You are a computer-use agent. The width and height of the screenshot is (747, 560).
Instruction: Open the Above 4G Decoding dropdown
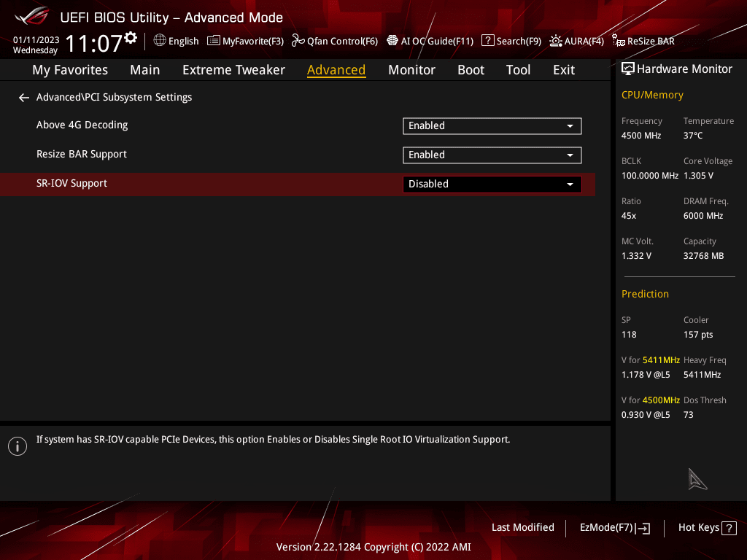492,125
